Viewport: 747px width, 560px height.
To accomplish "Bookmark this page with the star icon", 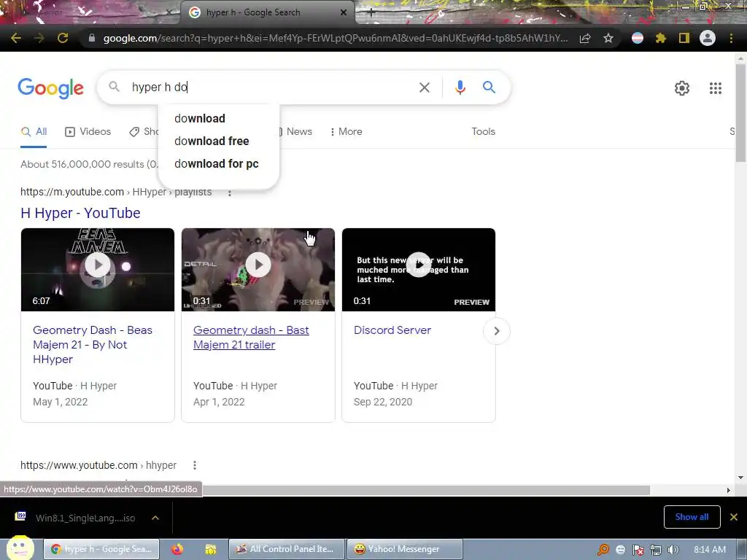I will click(608, 38).
